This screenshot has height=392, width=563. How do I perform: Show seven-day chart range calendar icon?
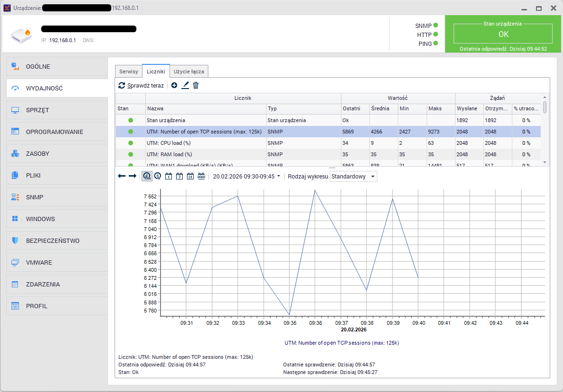coord(179,176)
